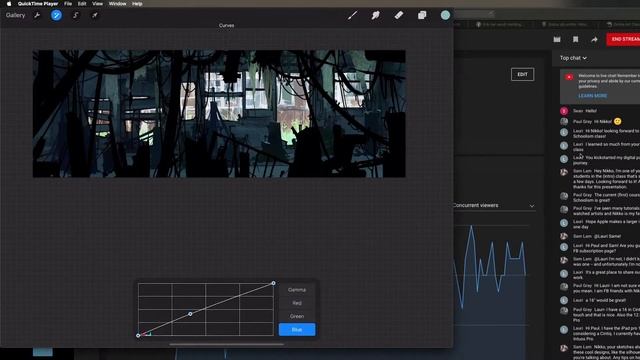Open the Window menu
640x360 pixels.
pos(117,4)
